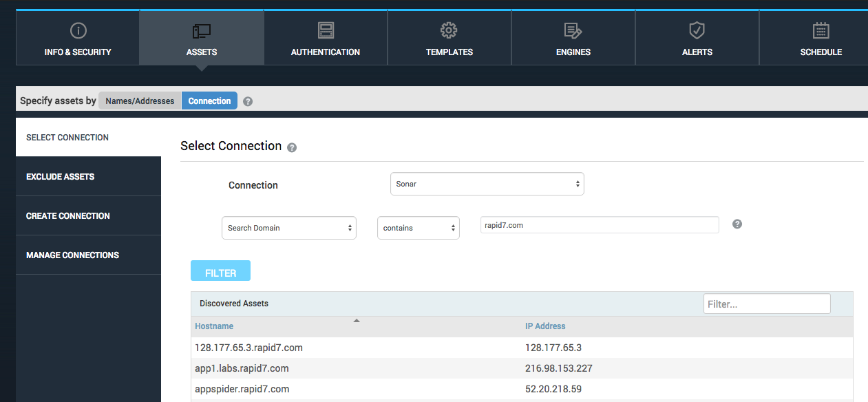Viewport: 868px width, 402px height.
Task: Go to Exclude Assets section
Action: tap(61, 177)
